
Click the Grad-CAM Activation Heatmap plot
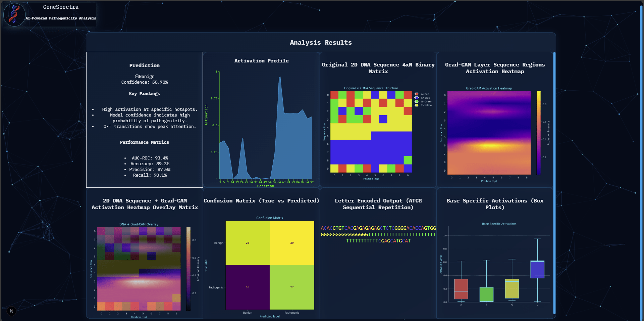[489, 133]
